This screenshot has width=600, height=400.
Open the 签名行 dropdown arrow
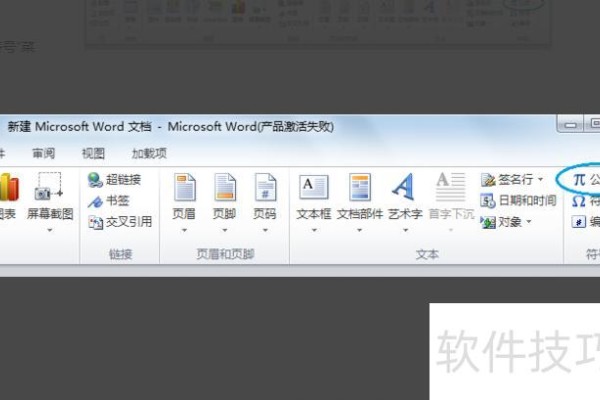[x=540, y=179]
